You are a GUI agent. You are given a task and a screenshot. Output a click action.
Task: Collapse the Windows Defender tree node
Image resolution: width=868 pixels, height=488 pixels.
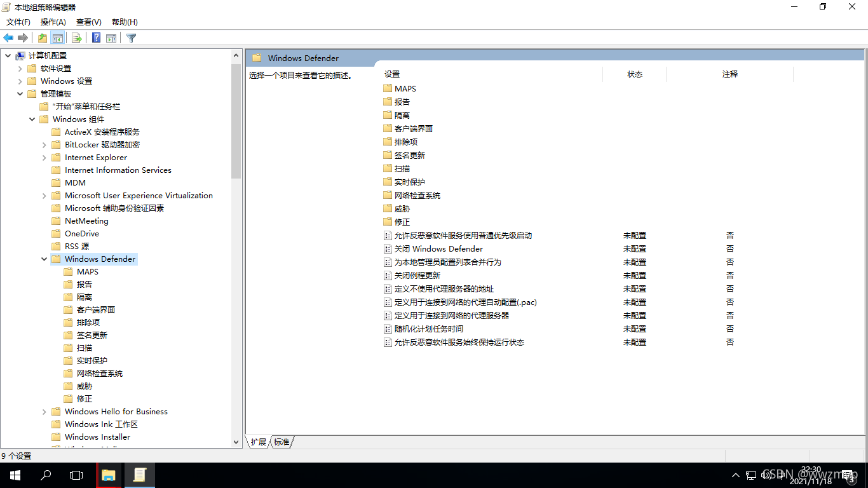(x=44, y=259)
